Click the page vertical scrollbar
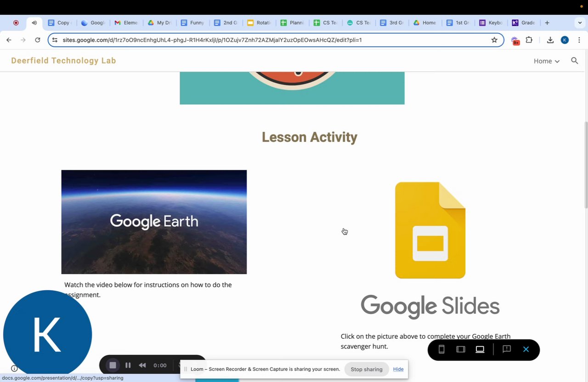This screenshot has width=588, height=382. click(585, 165)
